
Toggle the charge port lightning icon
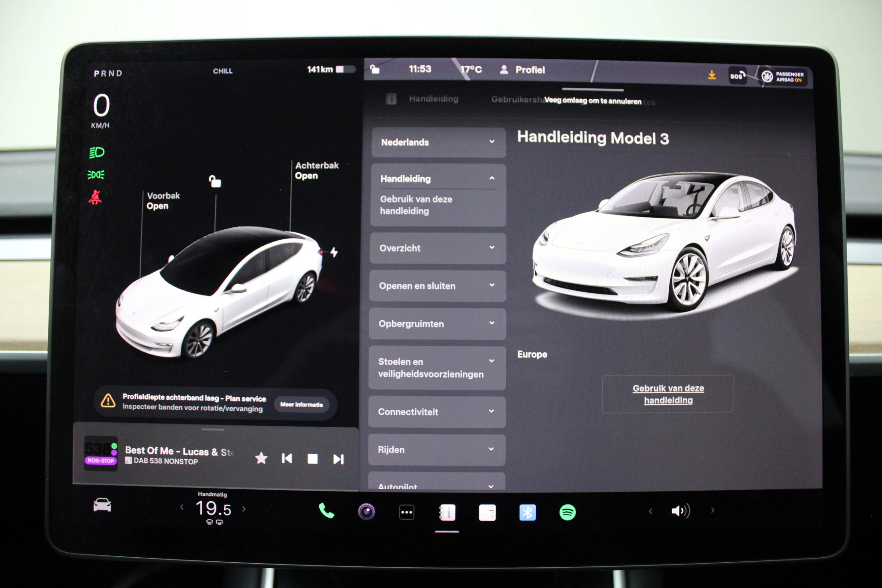pyautogui.click(x=334, y=252)
